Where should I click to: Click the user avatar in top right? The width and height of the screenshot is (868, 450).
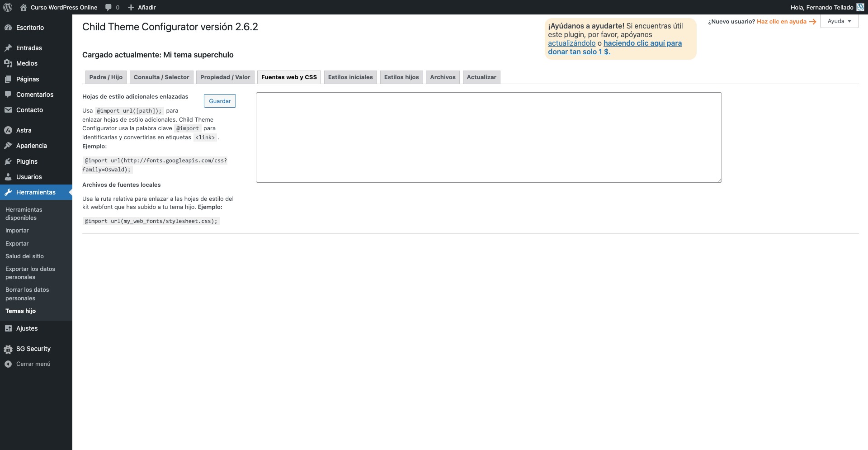[860, 7]
